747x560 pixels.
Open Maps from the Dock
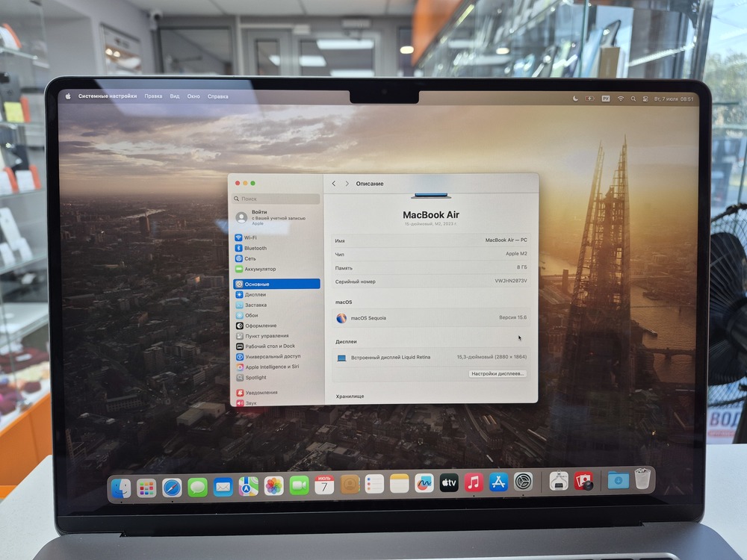248,486
